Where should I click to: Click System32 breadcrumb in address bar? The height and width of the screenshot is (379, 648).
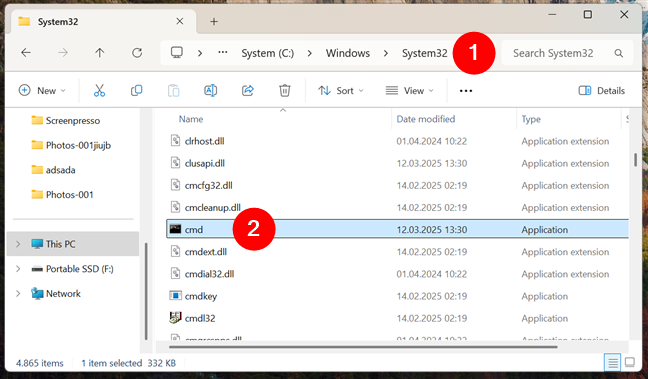424,53
